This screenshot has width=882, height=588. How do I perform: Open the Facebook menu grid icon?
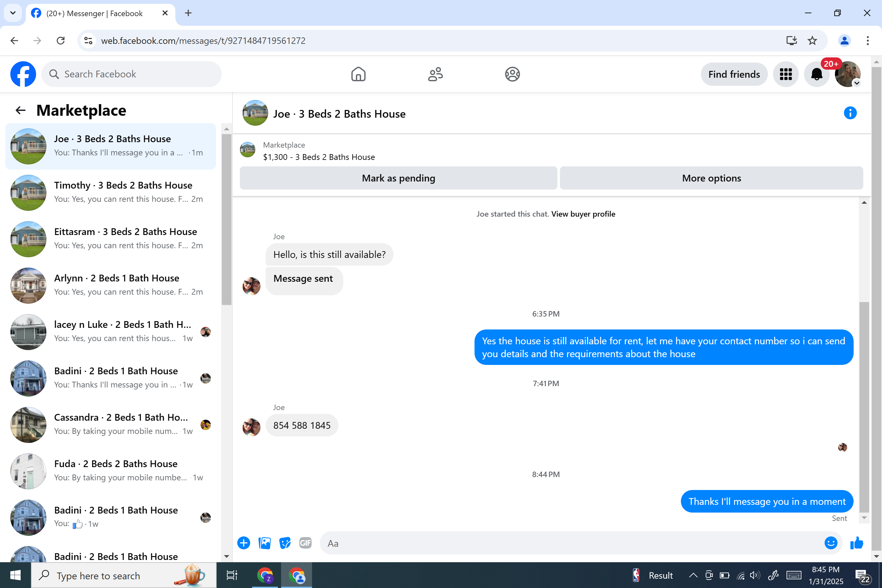click(x=786, y=74)
